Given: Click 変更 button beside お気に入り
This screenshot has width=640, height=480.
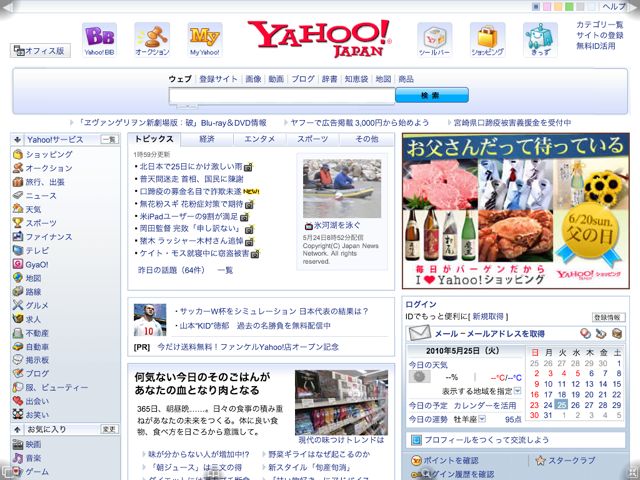Looking at the screenshot, I should tap(109, 429).
